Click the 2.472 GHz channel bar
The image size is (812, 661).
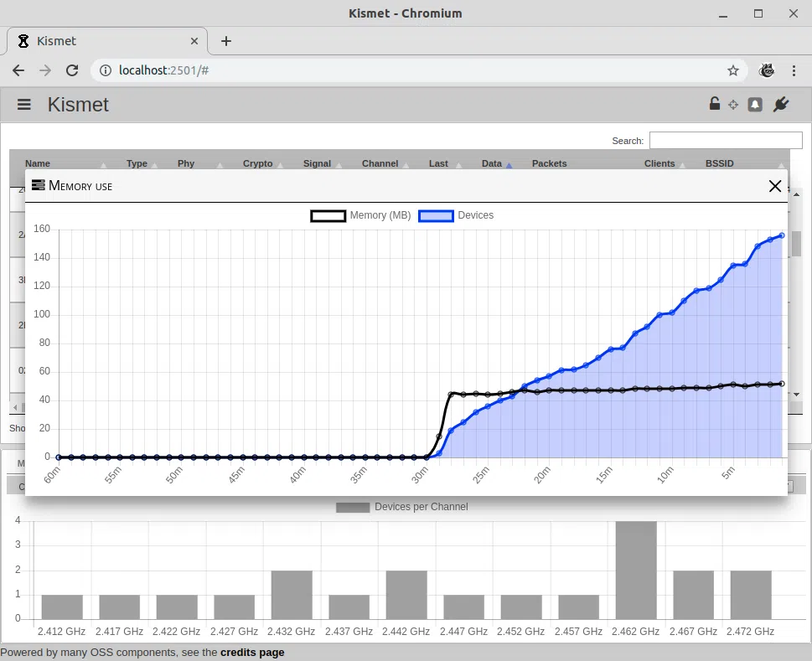click(751, 595)
